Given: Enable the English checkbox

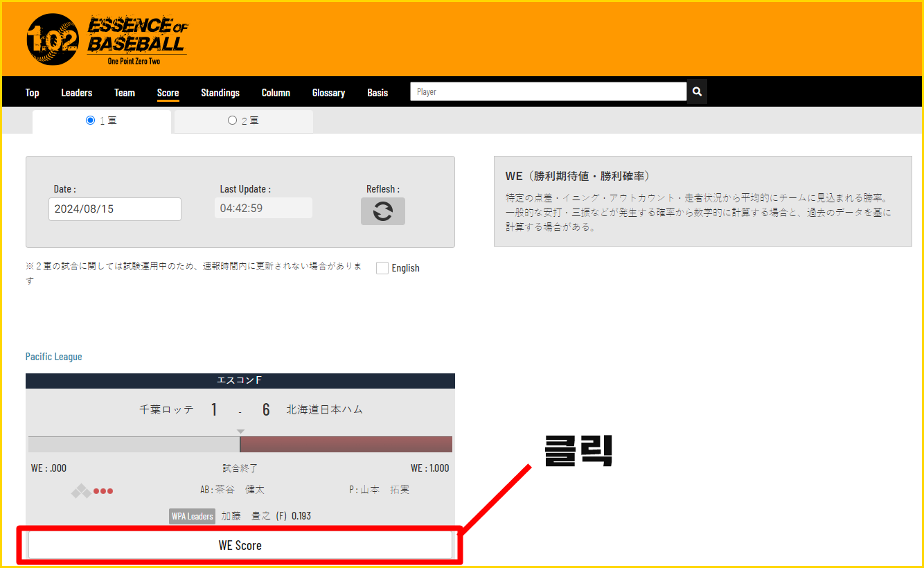Looking at the screenshot, I should pyautogui.click(x=382, y=268).
